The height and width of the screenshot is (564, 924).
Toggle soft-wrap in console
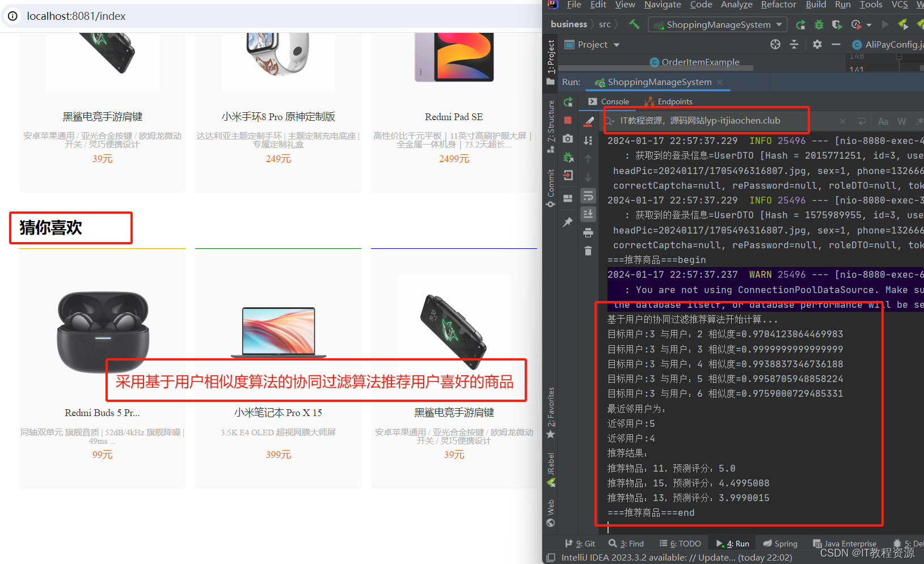click(x=588, y=196)
